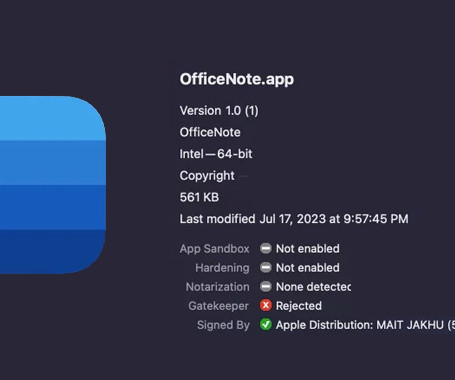Click the App Sandbox gray status icon
Screen dimensions: 455x380
point(266,249)
